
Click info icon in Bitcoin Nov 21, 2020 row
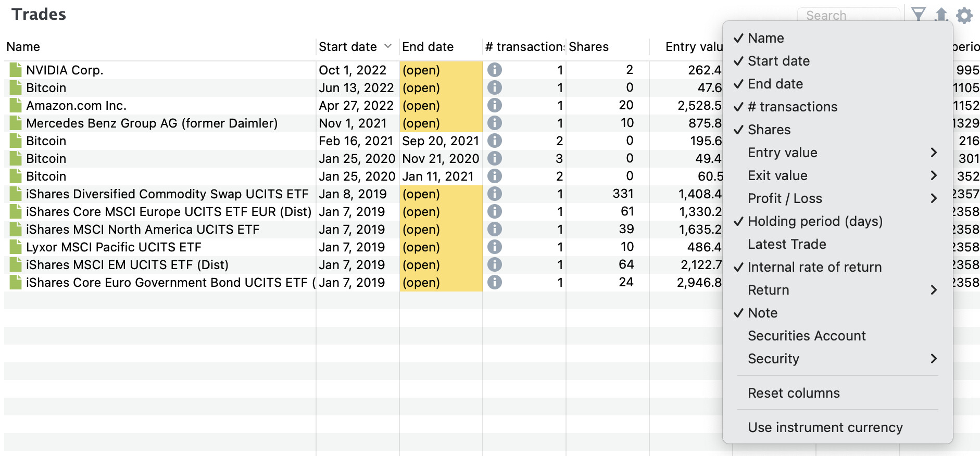pyautogui.click(x=495, y=158)
